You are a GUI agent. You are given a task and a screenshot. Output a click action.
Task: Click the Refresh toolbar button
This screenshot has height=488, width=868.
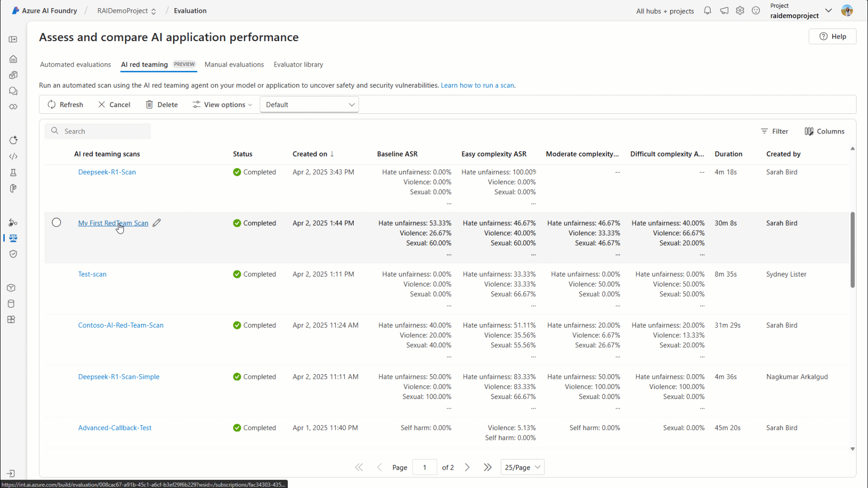coord(65,105)
